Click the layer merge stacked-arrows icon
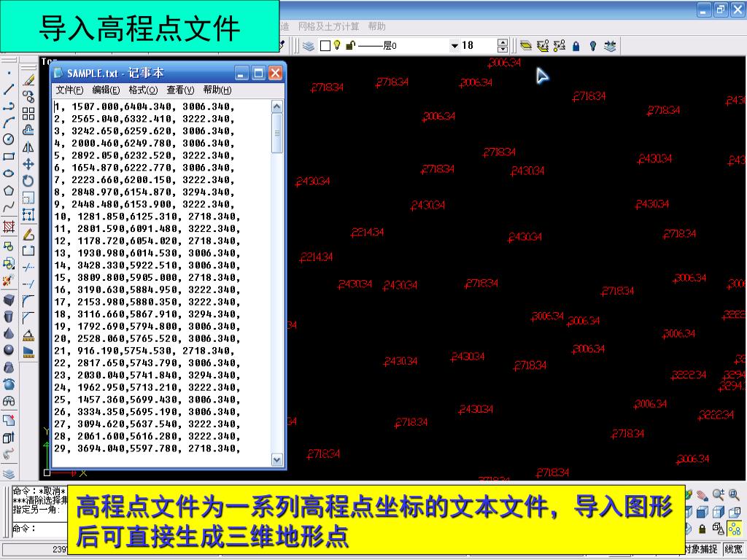This screenshot has width=747, height=560. click(610, 46)
